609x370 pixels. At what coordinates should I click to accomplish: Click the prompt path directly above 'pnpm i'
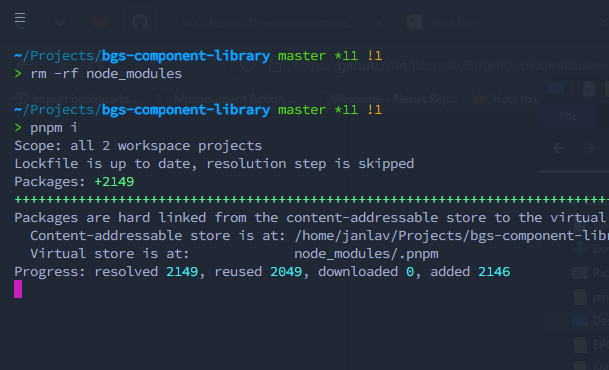pyautogui.click(x=142, y=110)
